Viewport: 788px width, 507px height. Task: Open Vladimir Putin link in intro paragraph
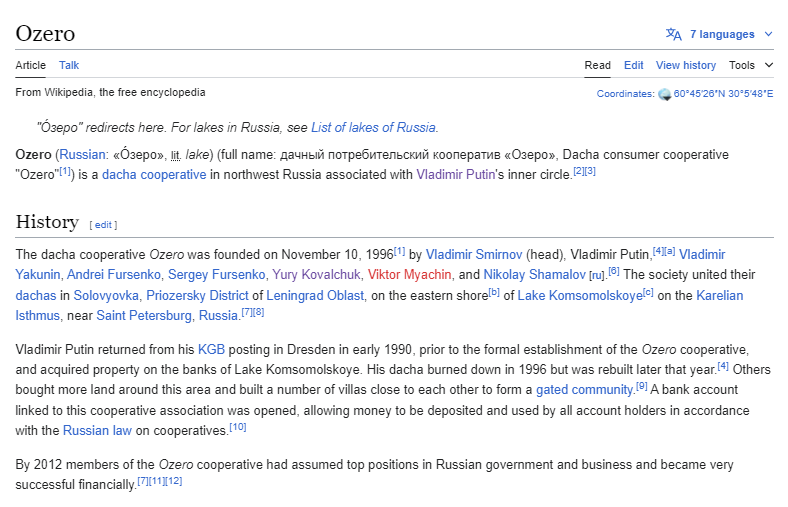tap(455, 175)
